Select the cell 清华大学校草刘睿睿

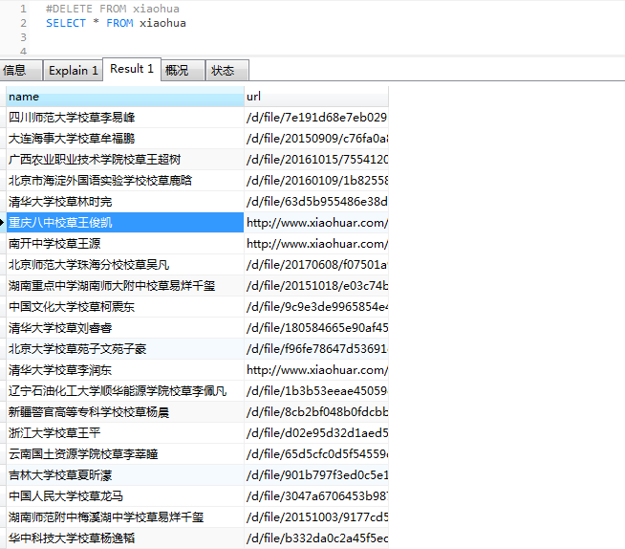click(125, 328)
